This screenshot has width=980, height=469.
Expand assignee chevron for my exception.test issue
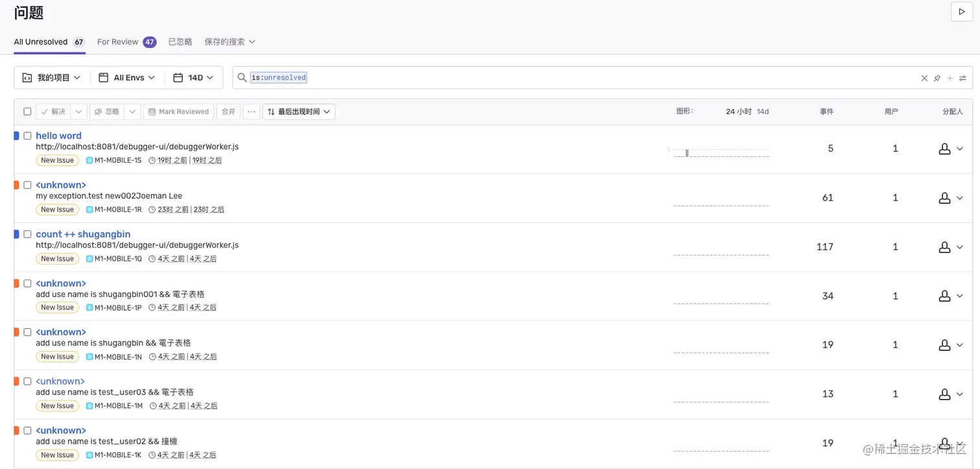960,198
